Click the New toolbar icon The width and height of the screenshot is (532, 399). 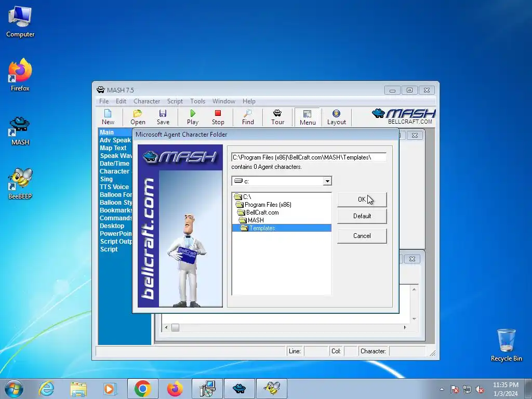(108, 117)
